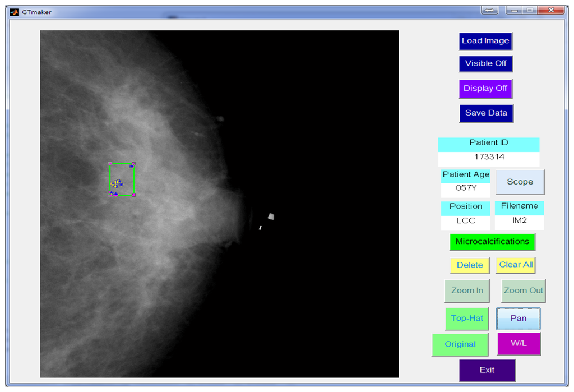Click the Load Image button
Viewport: 574px width, 392px height.
485,41
